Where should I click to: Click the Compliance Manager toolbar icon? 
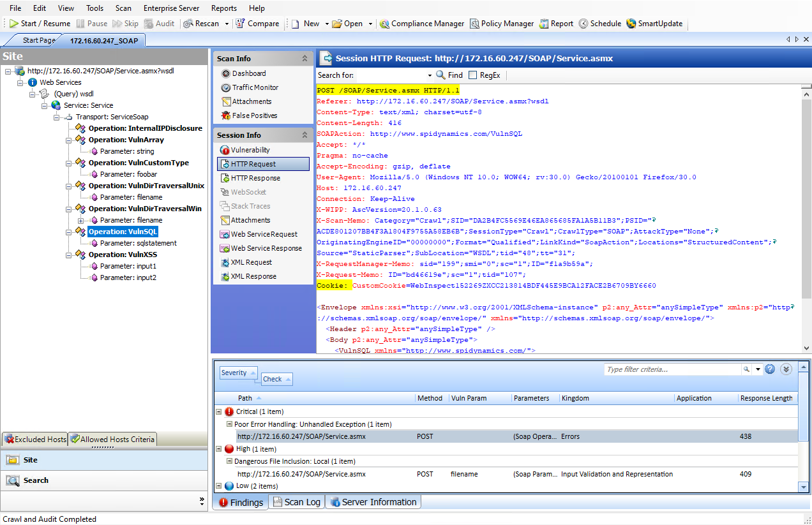click(384, 24)
